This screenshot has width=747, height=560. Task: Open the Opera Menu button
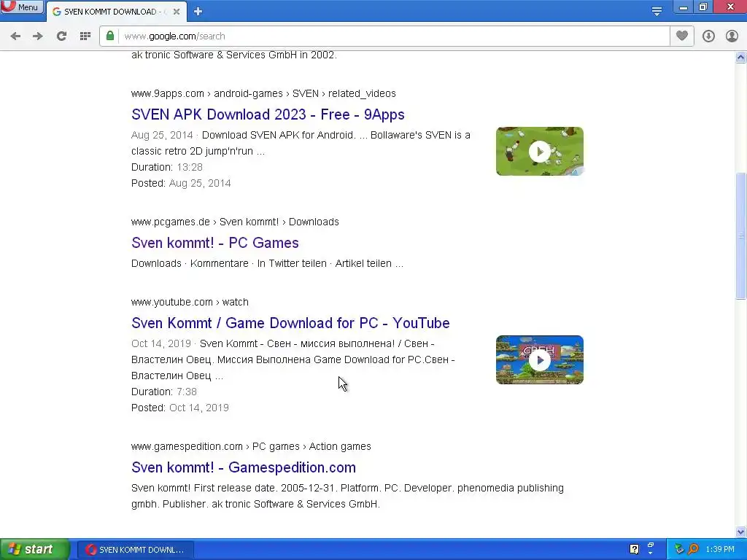coord(22,7)
